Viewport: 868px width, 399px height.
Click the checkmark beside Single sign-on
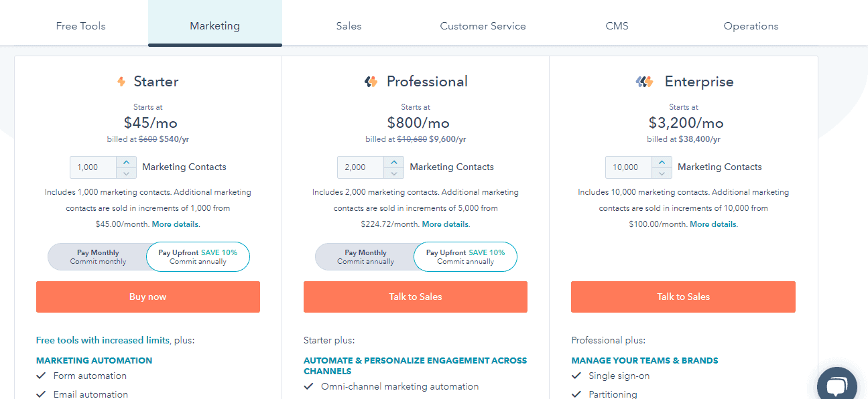(576, 376)
